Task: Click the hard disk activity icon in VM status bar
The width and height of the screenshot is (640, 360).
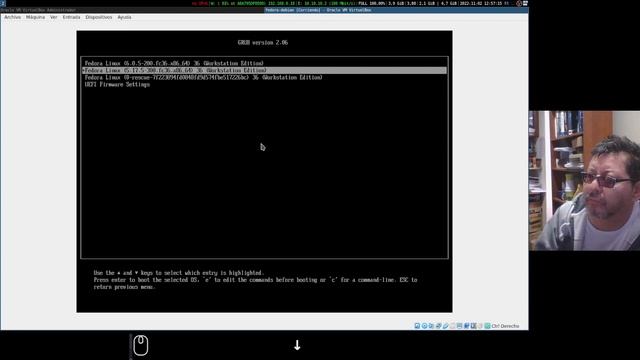Action: coord(417,326)
